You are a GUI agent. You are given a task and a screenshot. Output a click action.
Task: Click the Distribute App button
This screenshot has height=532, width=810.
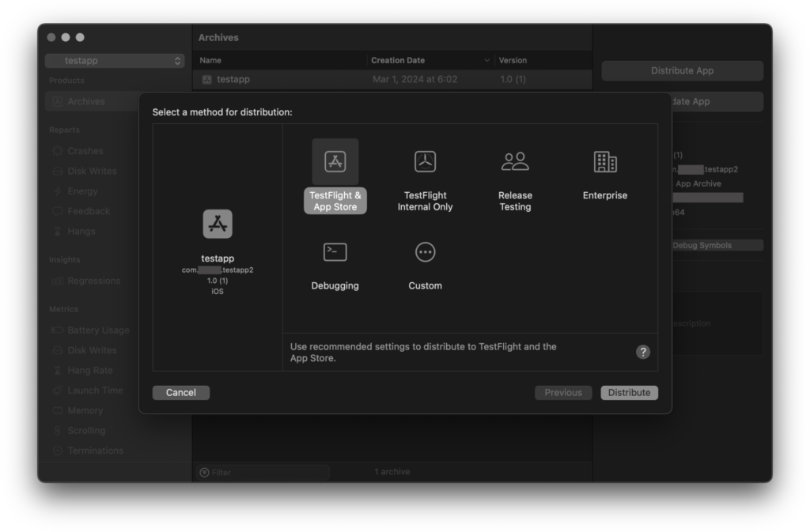(x=682, y=70)
